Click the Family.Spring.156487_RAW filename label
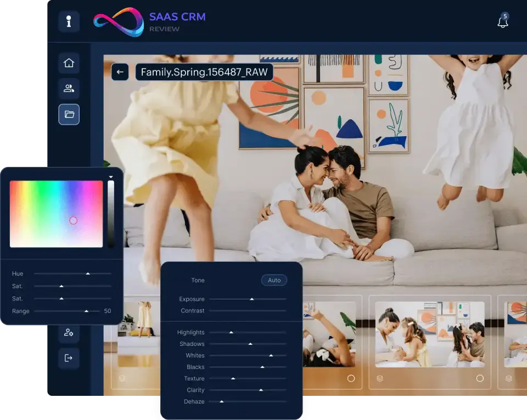The width and height of the screenshot is (527, 420). click(x=204, y=71)
